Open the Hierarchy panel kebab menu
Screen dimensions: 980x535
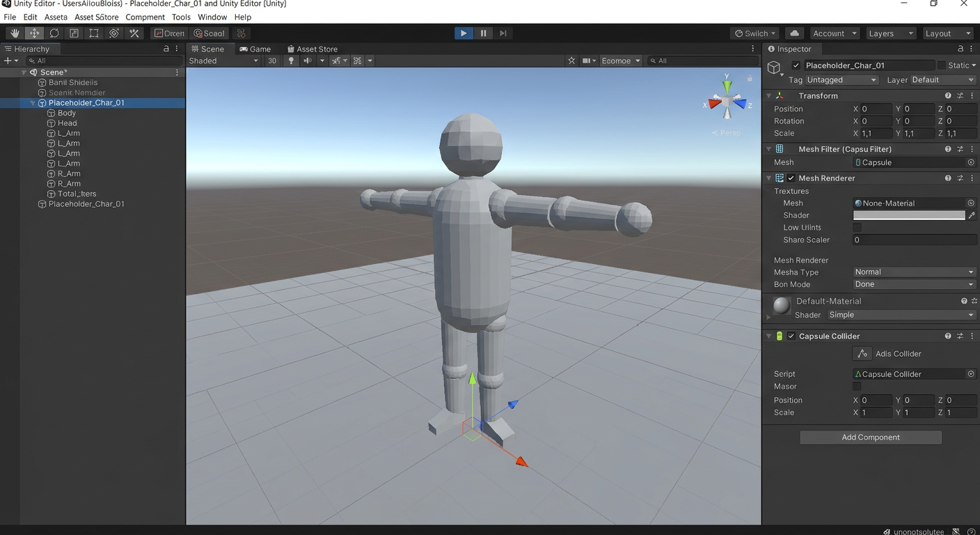point(177,49)
